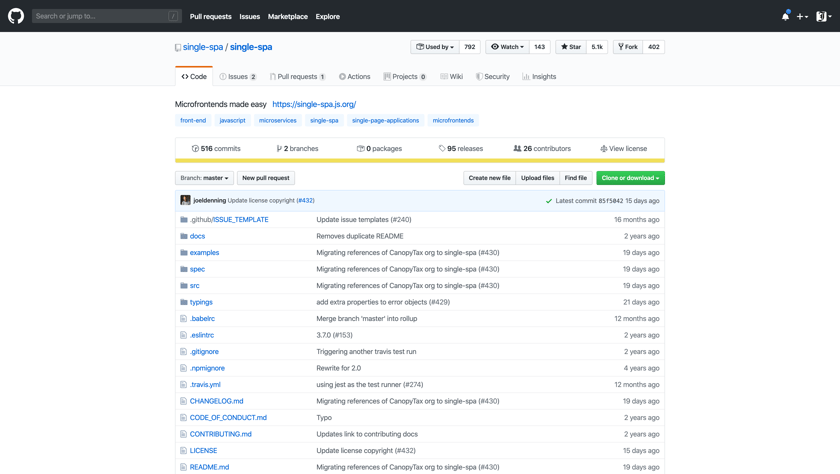This screenshot has height=474, width=840.
Task: Switch to the Insights tab
Action: point(539,77)
